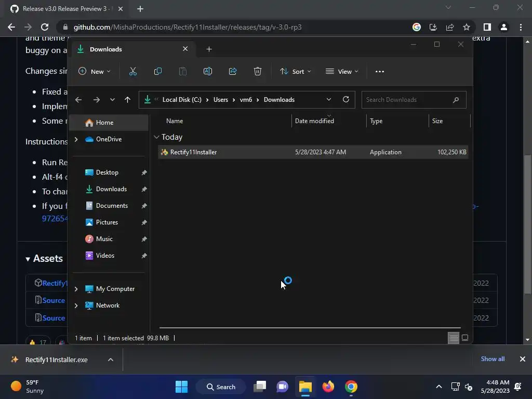This screenshot has height=399, width=532.
Task: Switch to details view in status bar
Action: (x=453, y=338)
